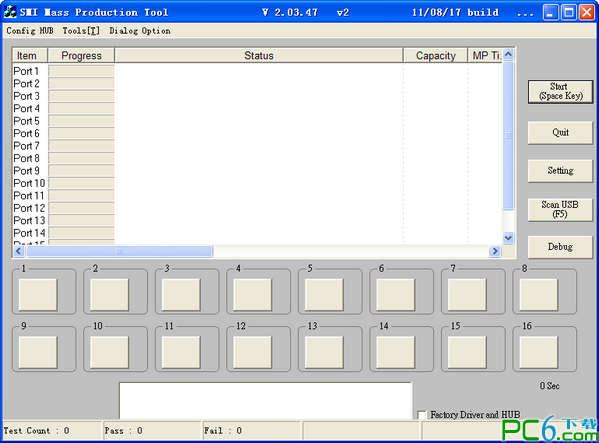
Task: Select the Port 4 row
Action: point(257,108)
